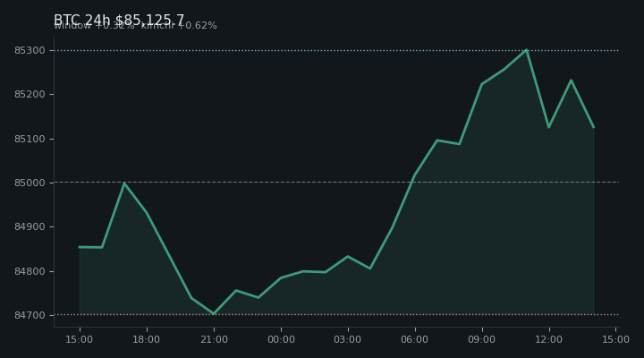This screenshot has height=358, width=644.
Task: Click the price line's local peak at 17:00
Action: click(x=124, y=183)
